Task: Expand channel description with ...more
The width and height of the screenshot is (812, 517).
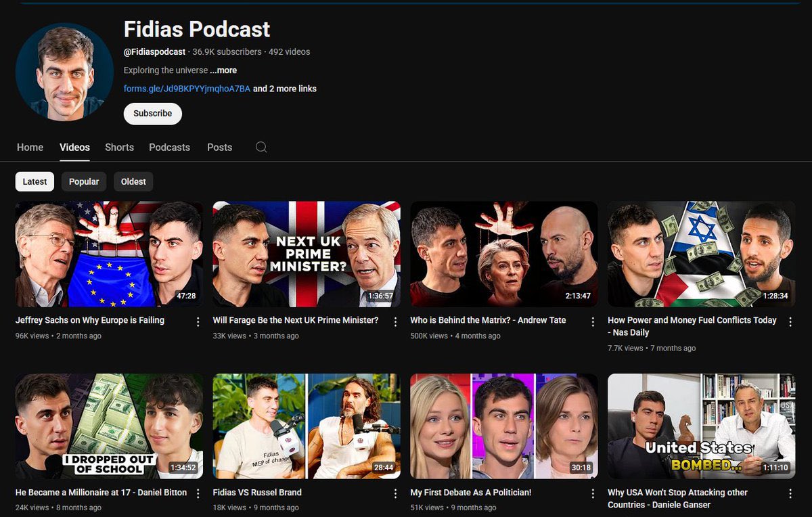Action: pos(223,70)
